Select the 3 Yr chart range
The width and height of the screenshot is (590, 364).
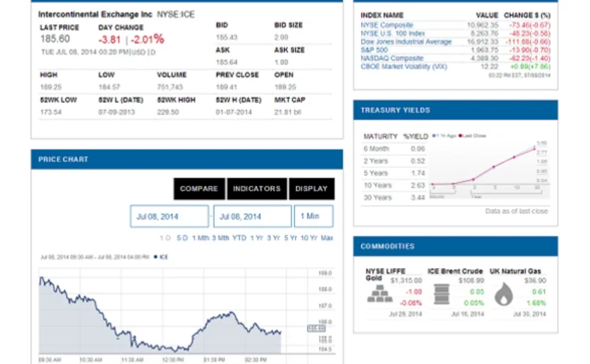coord(274,238)
